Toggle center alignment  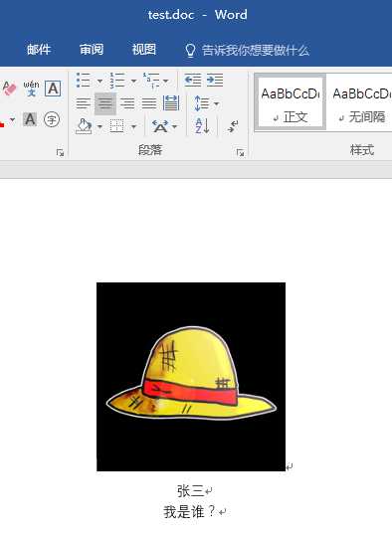[x=105, y=103]
